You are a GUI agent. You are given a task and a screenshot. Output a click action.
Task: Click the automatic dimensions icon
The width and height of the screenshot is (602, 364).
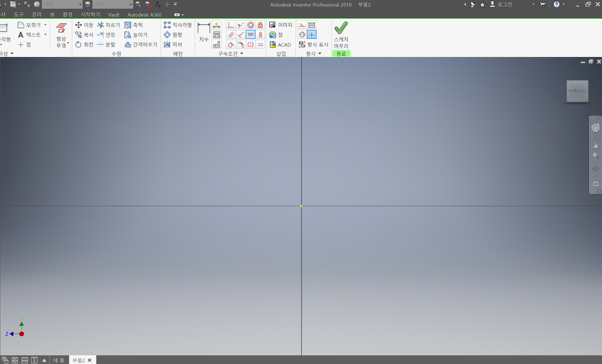216,25
